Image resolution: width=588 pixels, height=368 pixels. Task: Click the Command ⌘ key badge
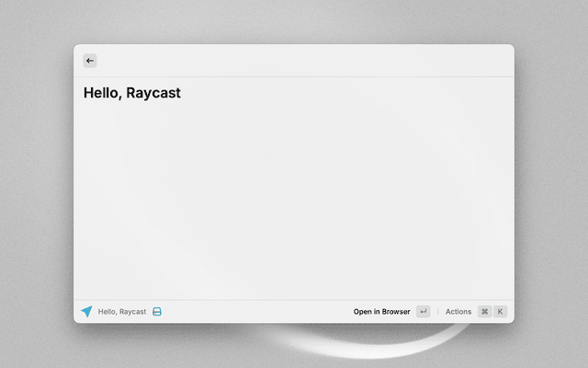pyautogui.click(x=484, y=312)
